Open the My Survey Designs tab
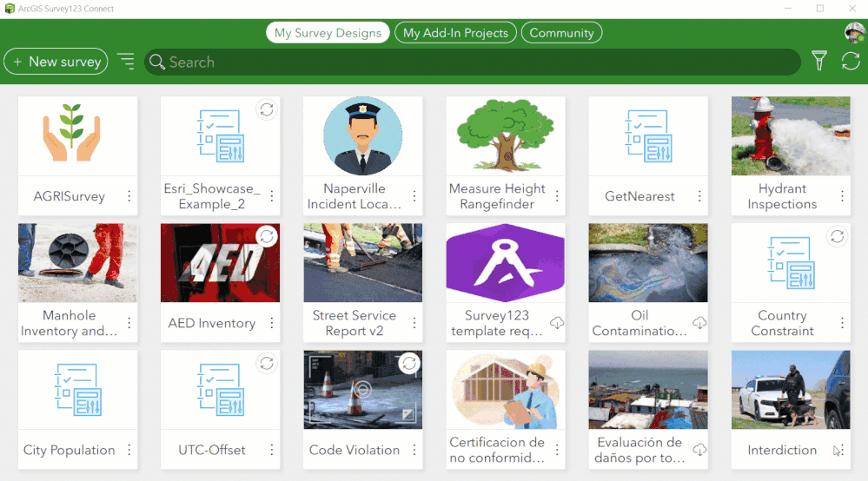The image size is (868, 481). 328,33
